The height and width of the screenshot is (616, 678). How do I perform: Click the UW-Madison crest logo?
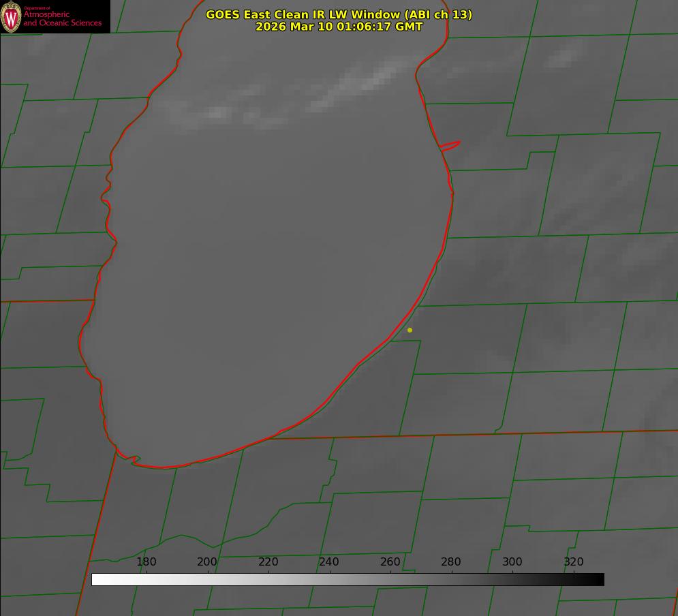(12, 16)
